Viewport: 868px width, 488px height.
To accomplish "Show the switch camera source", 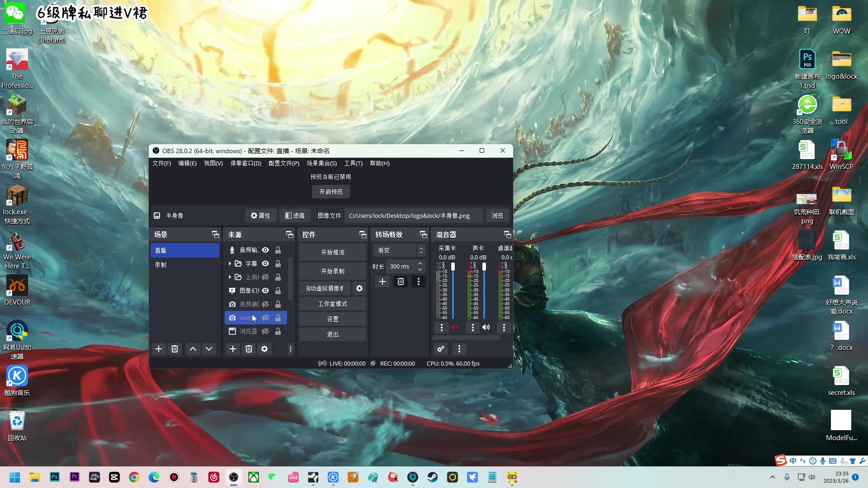I will click(x=265, y=318).
